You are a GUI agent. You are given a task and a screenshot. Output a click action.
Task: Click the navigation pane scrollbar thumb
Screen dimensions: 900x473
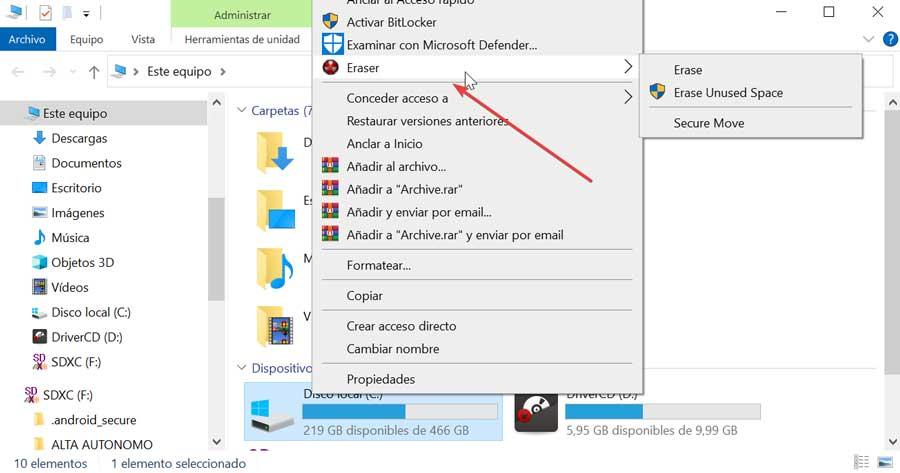click(x=216, y=249)
